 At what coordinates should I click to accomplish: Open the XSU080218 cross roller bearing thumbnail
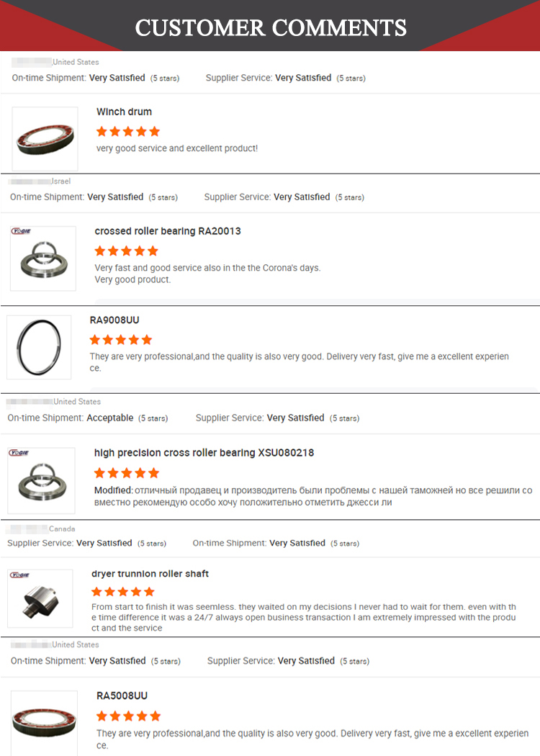[42, 480]
